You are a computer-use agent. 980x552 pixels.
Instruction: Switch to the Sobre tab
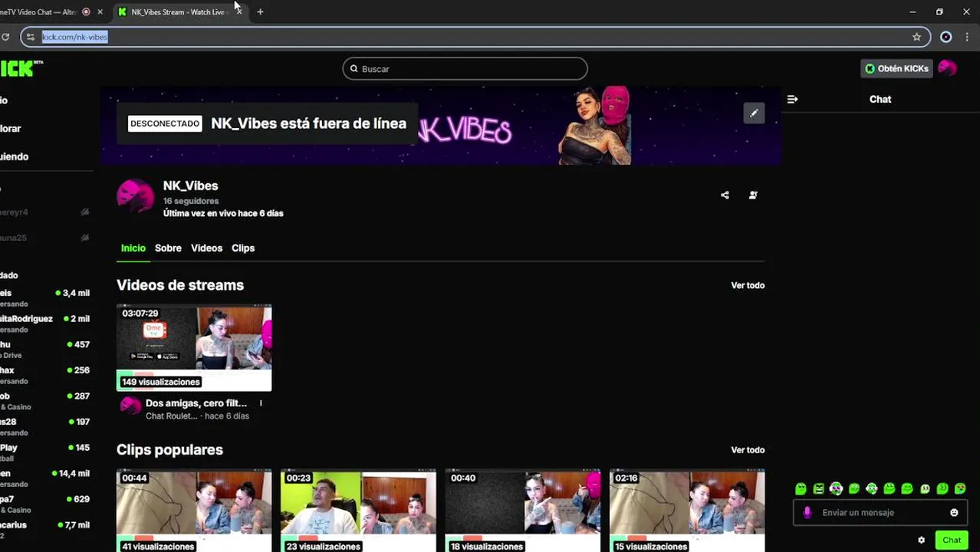point(168,248)
